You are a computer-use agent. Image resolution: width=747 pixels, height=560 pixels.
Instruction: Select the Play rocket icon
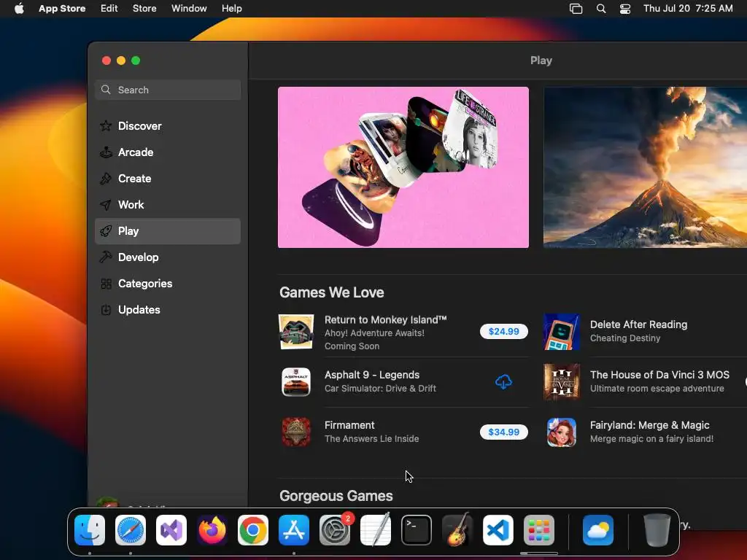pos(106,231)
